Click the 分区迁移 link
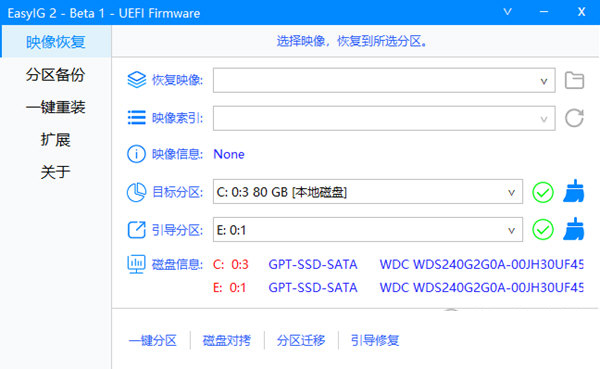 click(301, 340)
